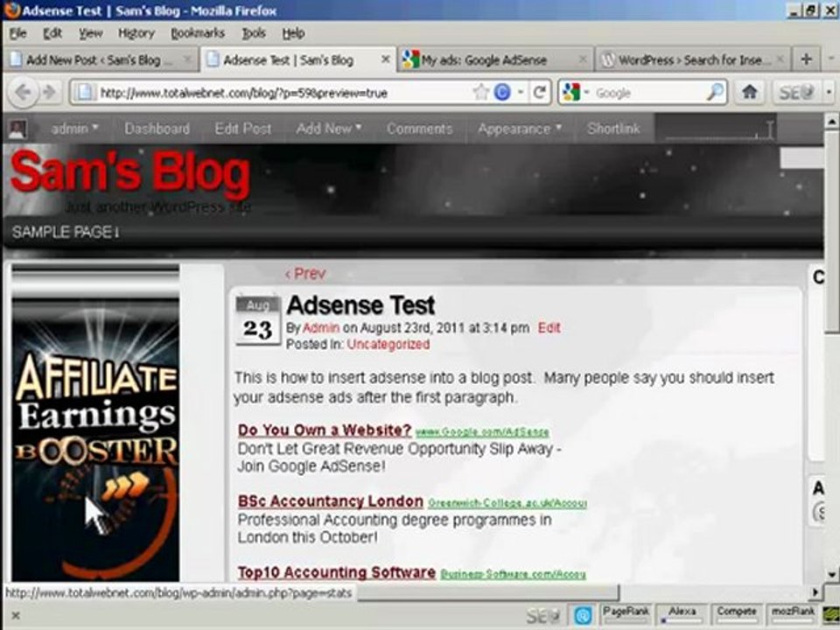Close the Add New Post tab
This screenshot has height=630, width=840.
tap(187, 59)
